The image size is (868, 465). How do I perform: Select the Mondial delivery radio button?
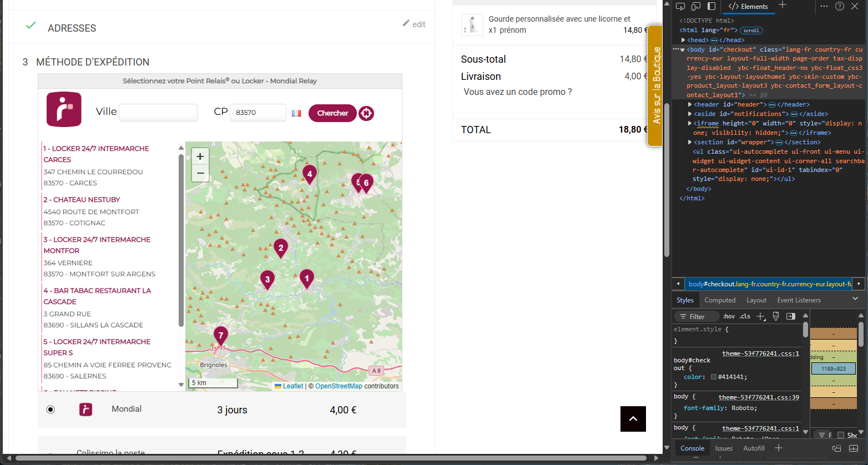click(x=51, y=410)
